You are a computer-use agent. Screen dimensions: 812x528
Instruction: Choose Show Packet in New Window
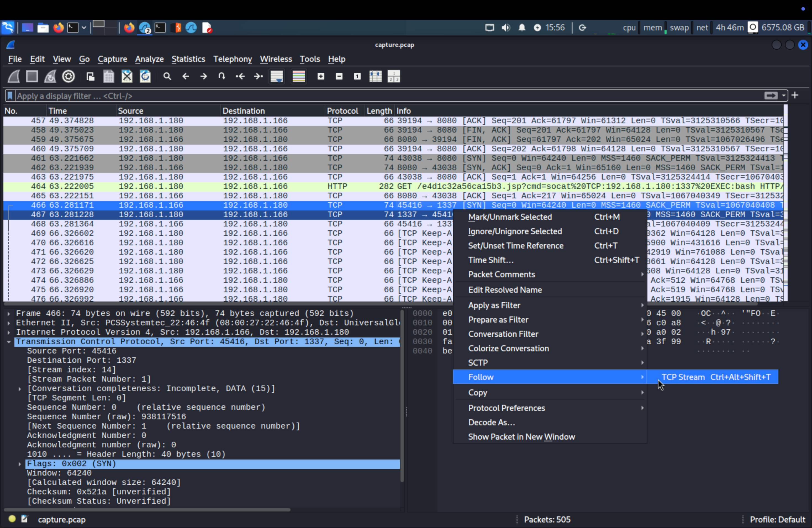(550, 437)
